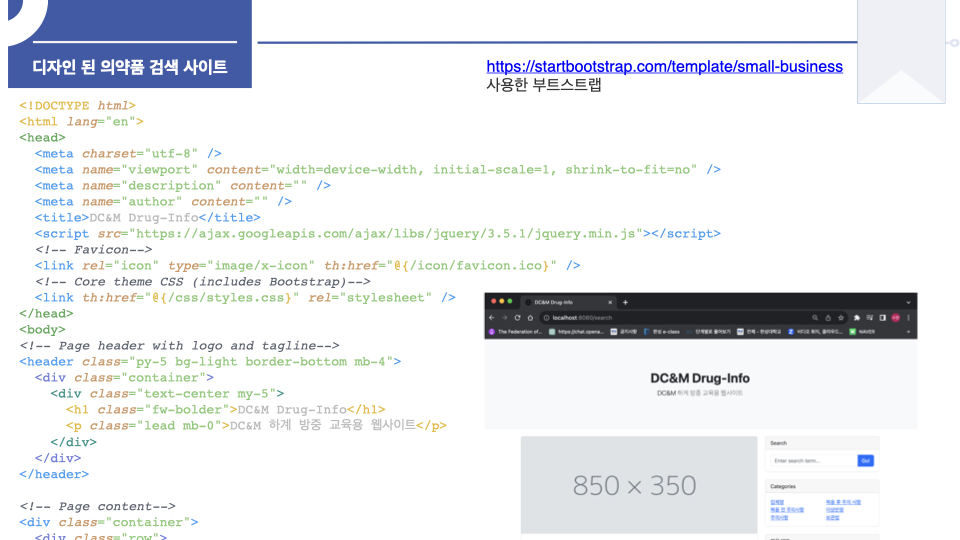This screenshot has width=960, height=540.
Task: Open a new tab with the plus button
Action: pyautogui.click(x=625, y=302)
